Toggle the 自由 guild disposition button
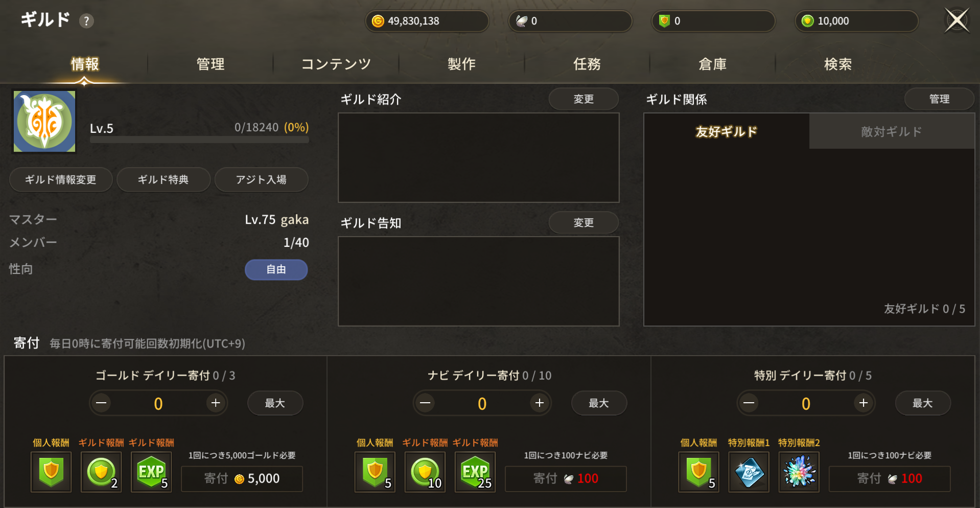980x508 pixels. click(x=276, y=269)
